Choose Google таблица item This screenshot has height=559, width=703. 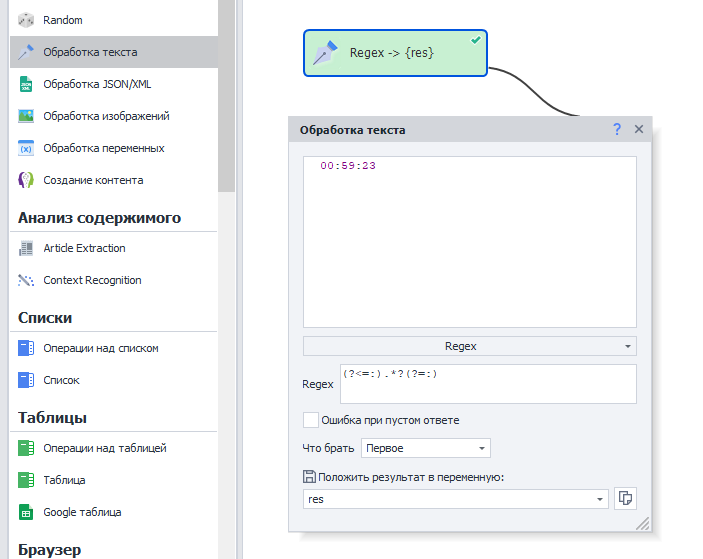114,512
